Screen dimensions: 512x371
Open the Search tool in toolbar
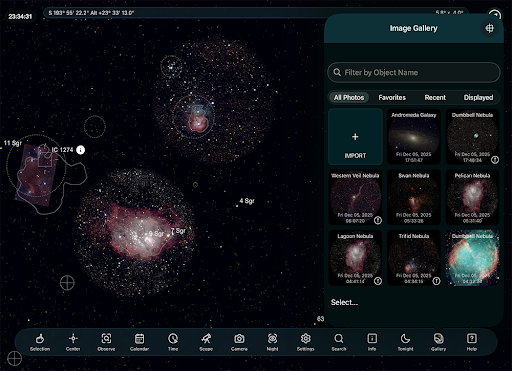click(x=339, y=342)
